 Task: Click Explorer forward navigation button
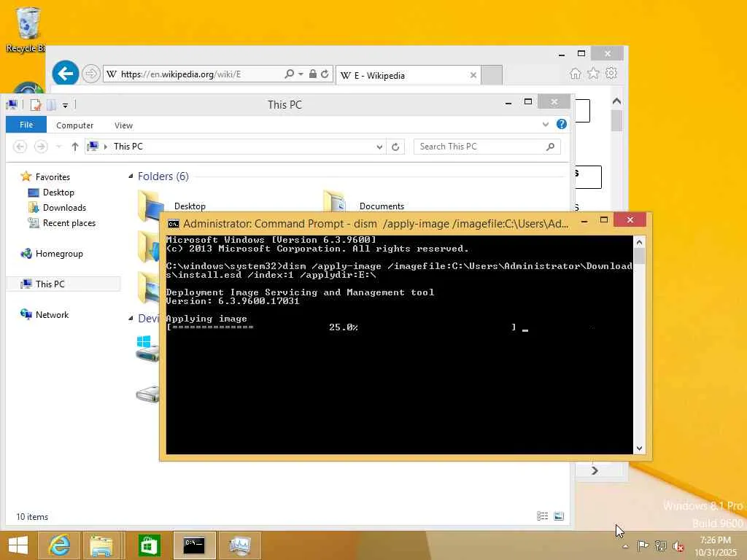41,147
